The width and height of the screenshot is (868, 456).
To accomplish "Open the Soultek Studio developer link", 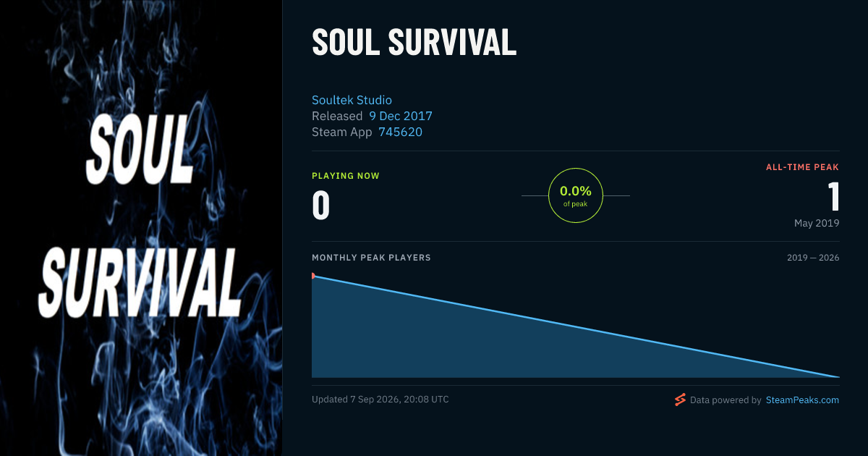I will tap(352, 100).
